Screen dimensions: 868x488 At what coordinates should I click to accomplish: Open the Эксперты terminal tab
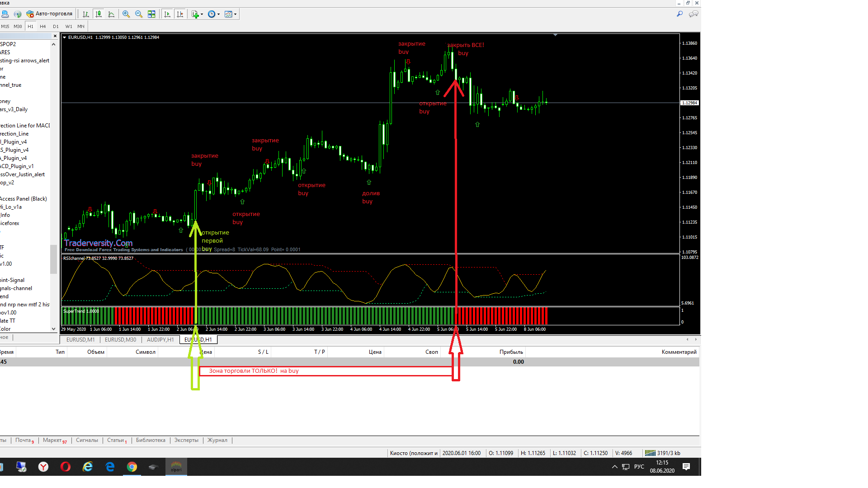tap(186, 440)
